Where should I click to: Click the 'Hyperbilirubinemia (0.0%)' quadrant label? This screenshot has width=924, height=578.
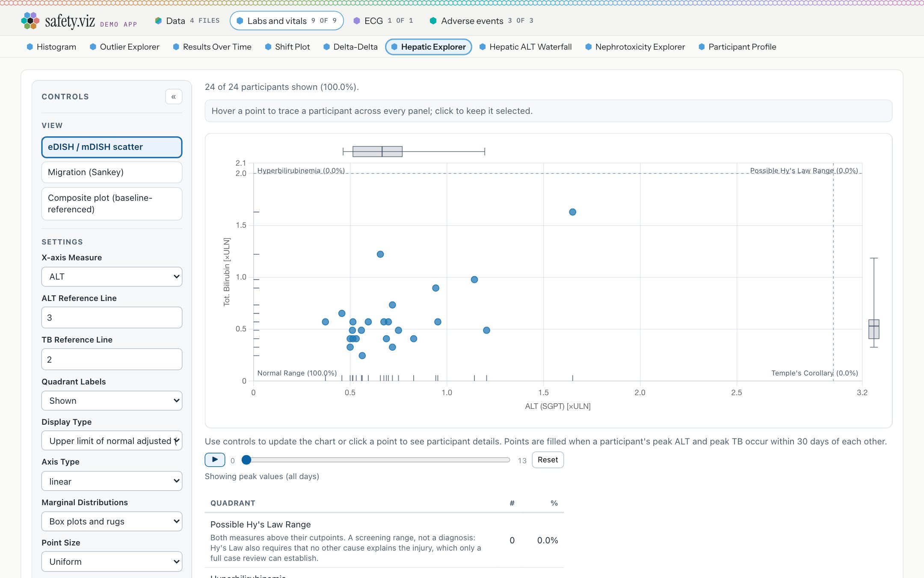301,170
